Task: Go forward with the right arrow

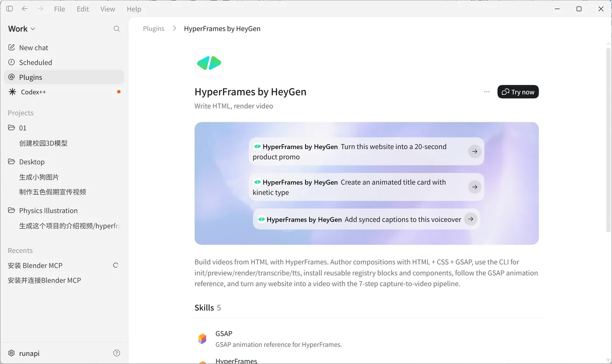Action: (40, 9)
